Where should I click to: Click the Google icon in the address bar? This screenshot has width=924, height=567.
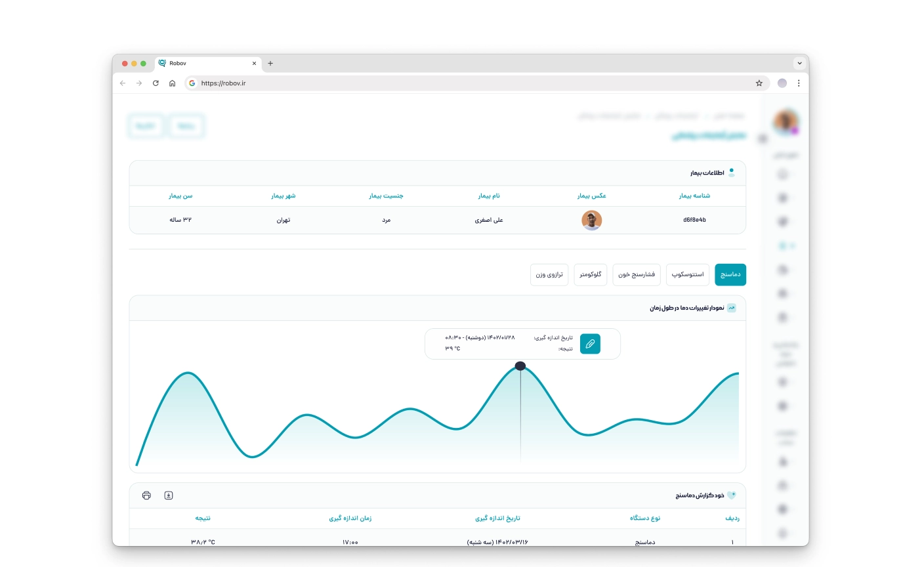tap(192, 83)
